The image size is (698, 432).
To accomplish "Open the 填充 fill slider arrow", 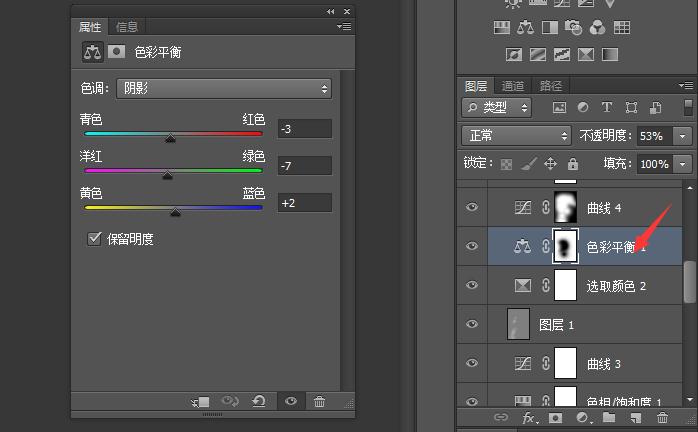I will (682, 164).
